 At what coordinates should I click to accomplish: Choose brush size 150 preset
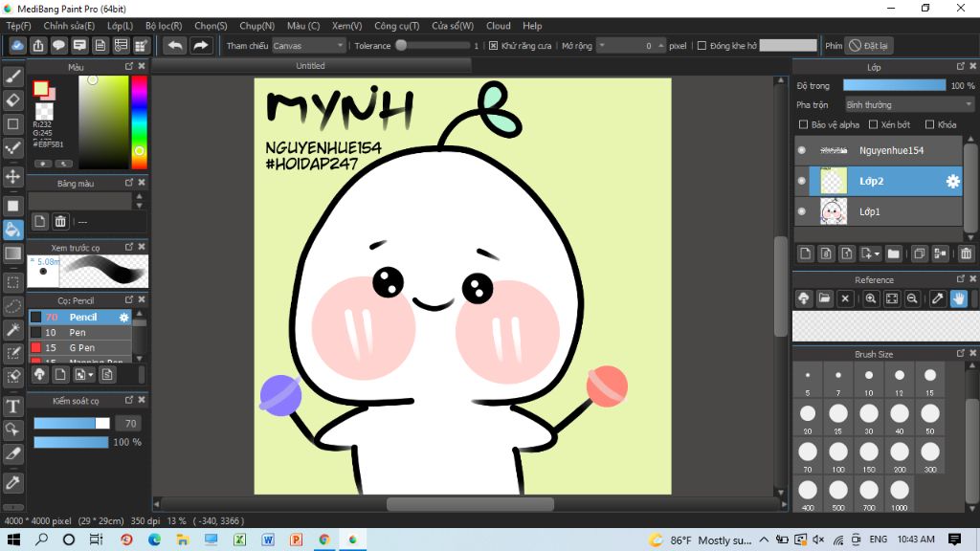pyautogui.click(x=869, y=456)
